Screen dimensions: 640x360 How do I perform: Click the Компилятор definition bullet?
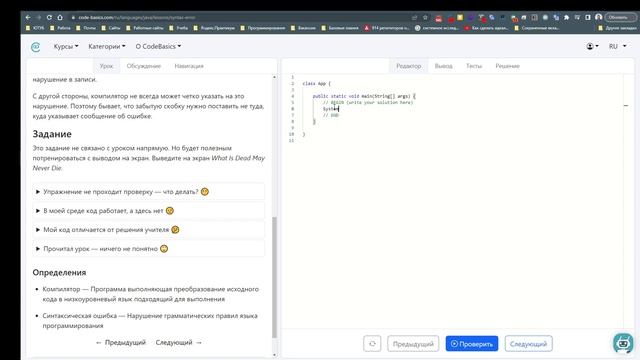(150, 294)
